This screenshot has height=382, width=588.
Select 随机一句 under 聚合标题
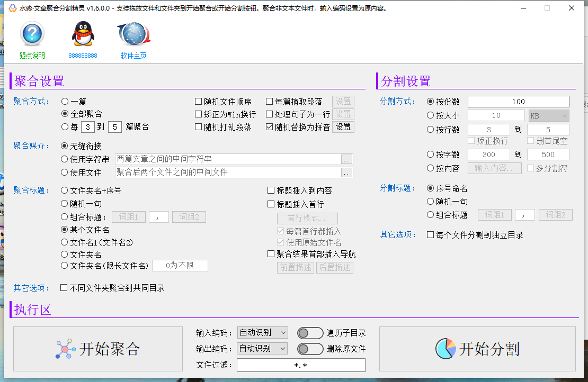point(65,204)
